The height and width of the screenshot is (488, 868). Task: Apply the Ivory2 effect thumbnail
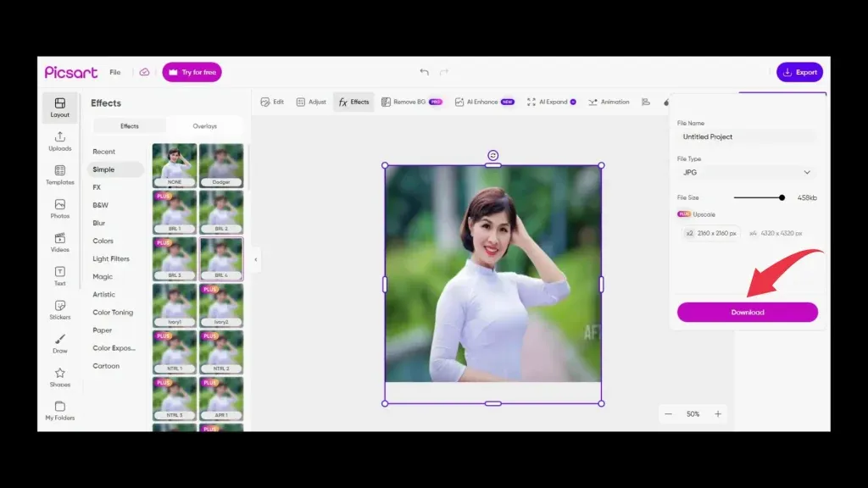[x=221, y=305]
